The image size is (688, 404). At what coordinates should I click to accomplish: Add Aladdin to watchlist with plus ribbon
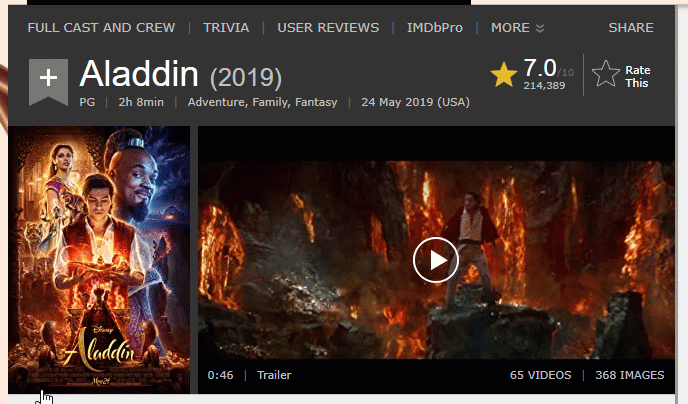(48, 82)
